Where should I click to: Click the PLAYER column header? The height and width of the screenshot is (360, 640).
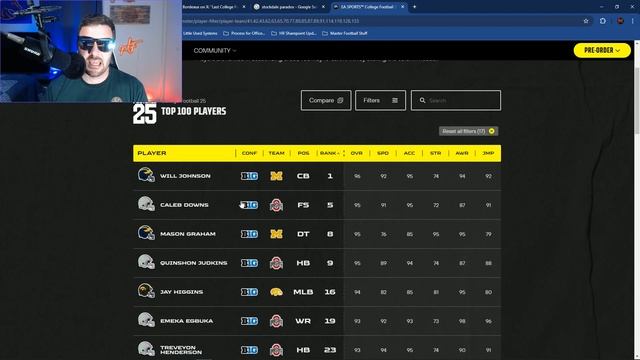pos(152,153)
